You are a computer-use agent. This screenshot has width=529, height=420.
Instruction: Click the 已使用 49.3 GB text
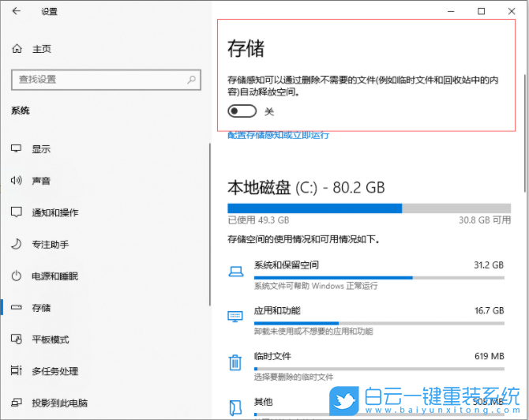coord(258,220)
